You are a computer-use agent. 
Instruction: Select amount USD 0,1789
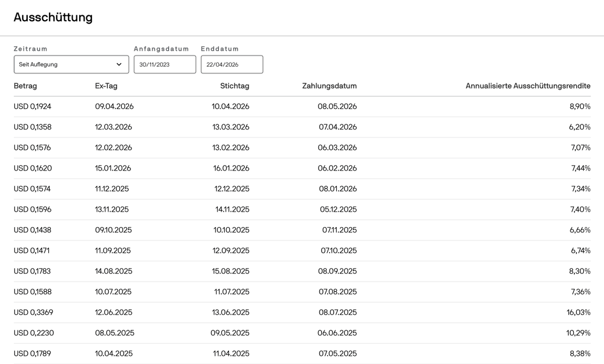point(33,354)
